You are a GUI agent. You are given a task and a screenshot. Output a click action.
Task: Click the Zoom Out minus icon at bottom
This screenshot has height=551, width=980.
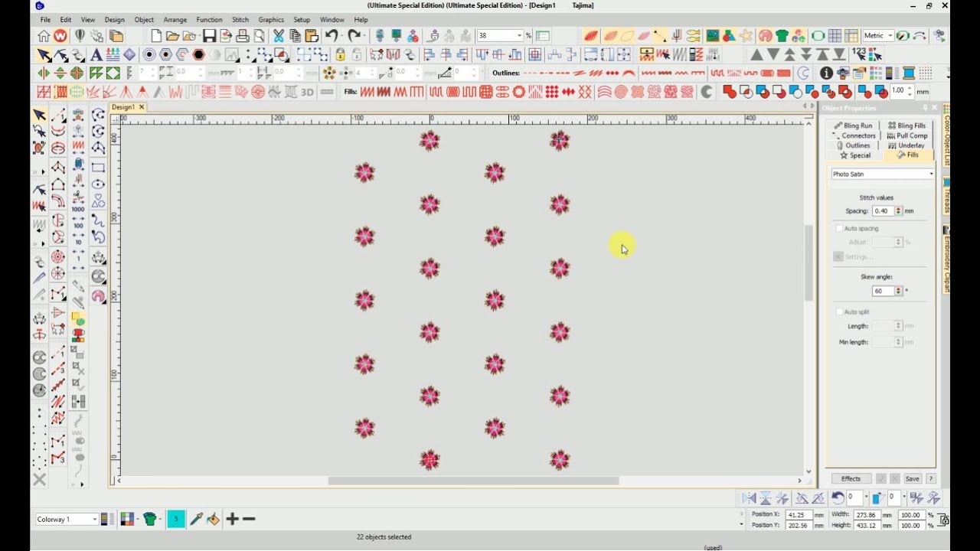coord(249,519)
